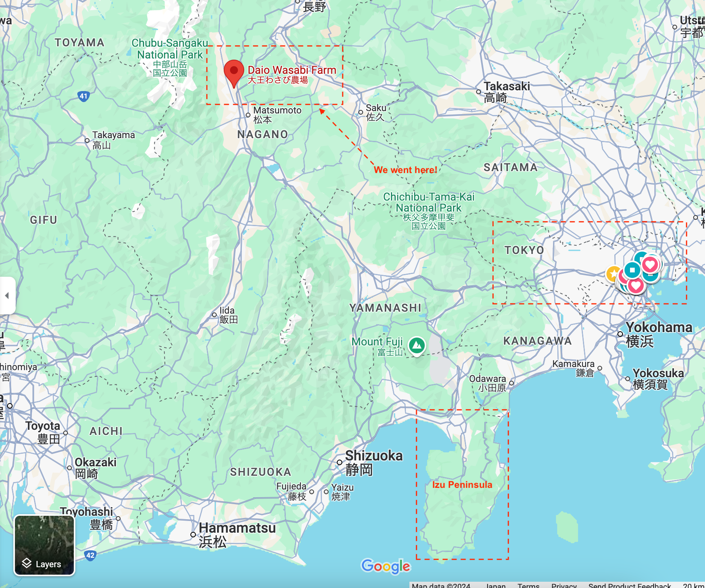Click the TOKYO prefecture label
The image size is (705, 588).
[524, 250]
